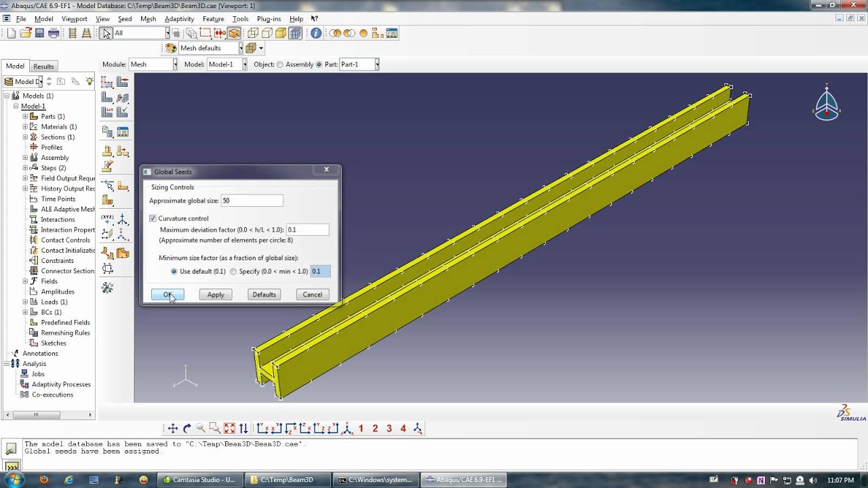
Task: Click the Auto-Fit View icon
Action: point(229,428)
